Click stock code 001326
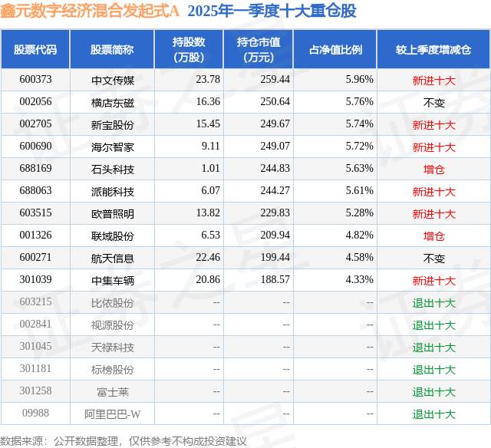 [35, 235]
